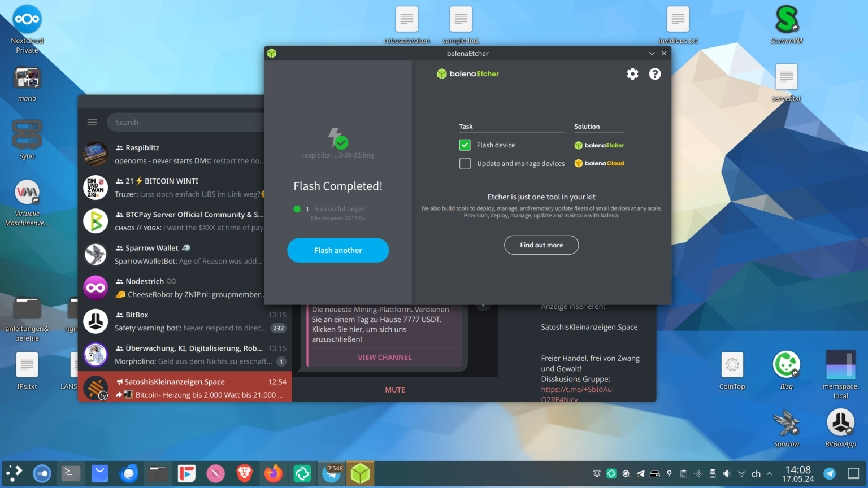Open the Telegram hamburger menu

pos(92,122)
